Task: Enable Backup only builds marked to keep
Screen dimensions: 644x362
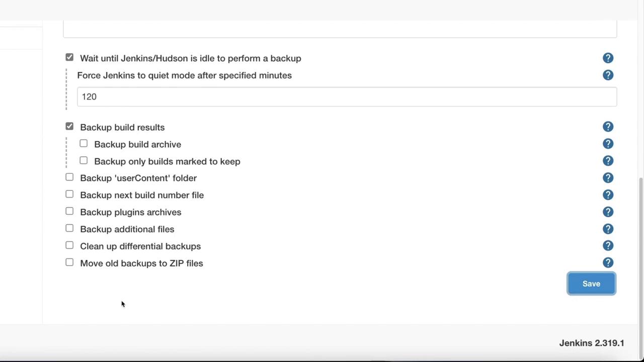Action: click(x=84, y=160)
